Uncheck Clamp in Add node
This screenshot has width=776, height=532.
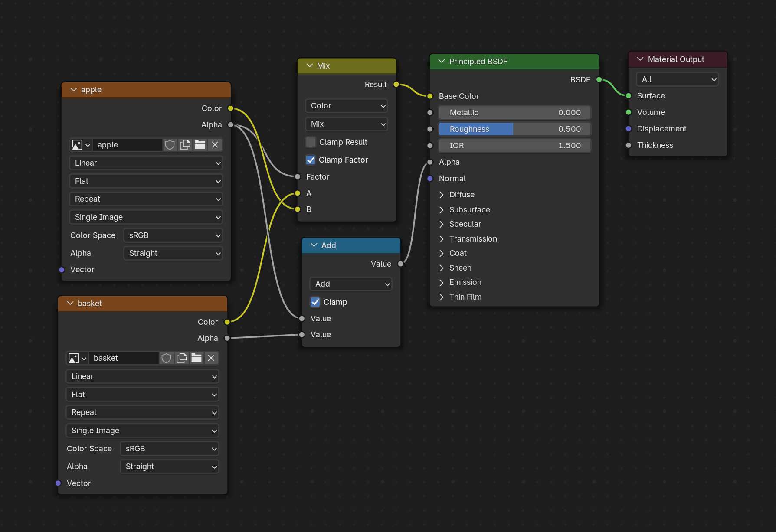315,302
